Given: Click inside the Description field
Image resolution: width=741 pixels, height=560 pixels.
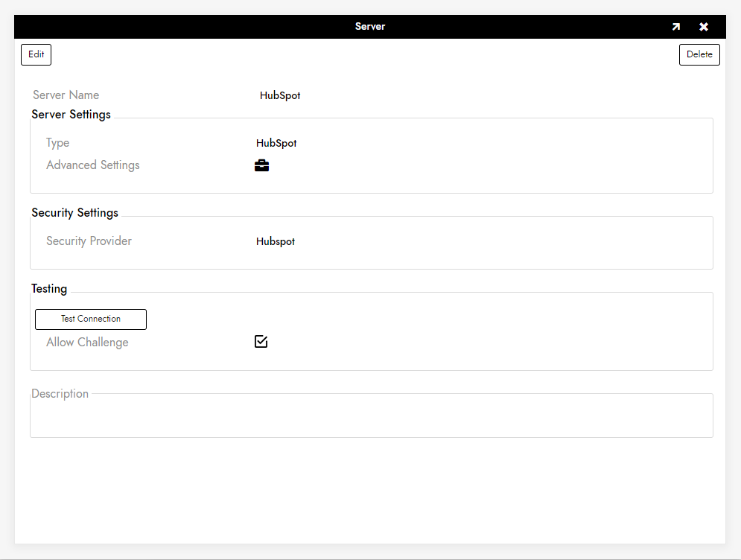Looking at the screenshot, I should [x=371, y=418].
